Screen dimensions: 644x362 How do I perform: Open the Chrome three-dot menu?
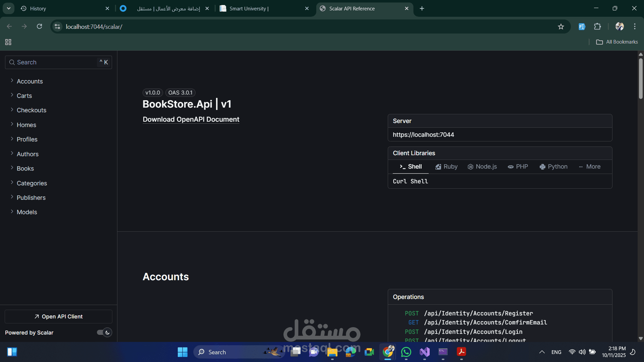[635, 26]
